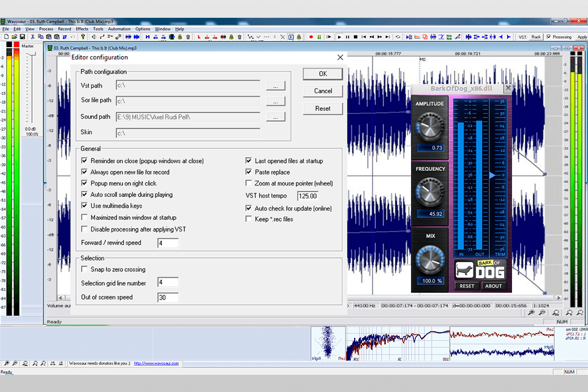Viewport: 588px width, 392px height.
Task: Toggle the Processing checkbox in VST toolbar
Action: [549, 37]
